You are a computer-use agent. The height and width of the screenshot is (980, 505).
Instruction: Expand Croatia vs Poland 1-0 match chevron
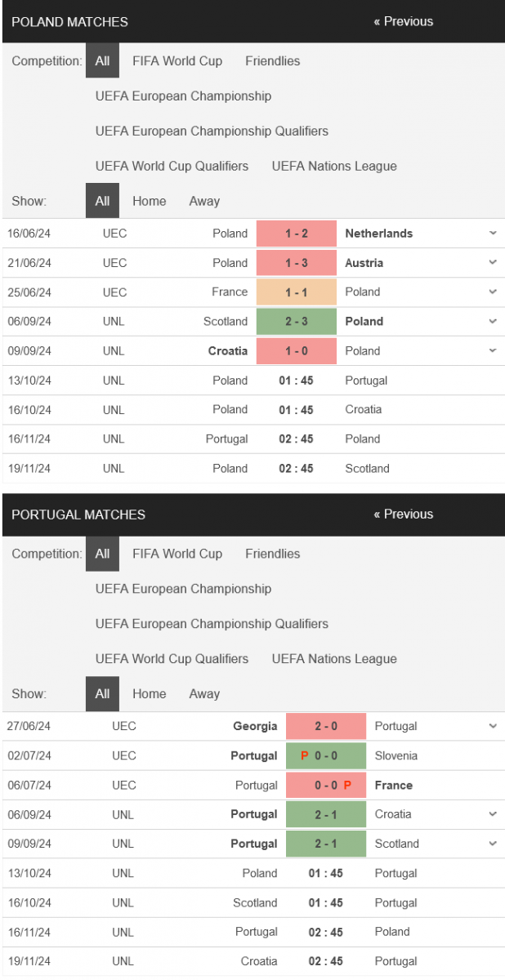pos(493,351)
